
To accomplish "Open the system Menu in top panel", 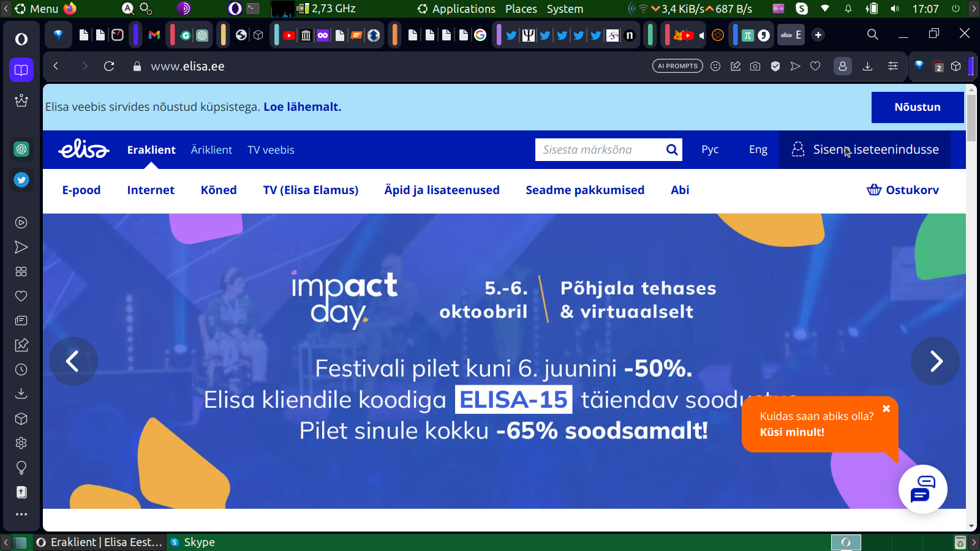I will [37, 9].
